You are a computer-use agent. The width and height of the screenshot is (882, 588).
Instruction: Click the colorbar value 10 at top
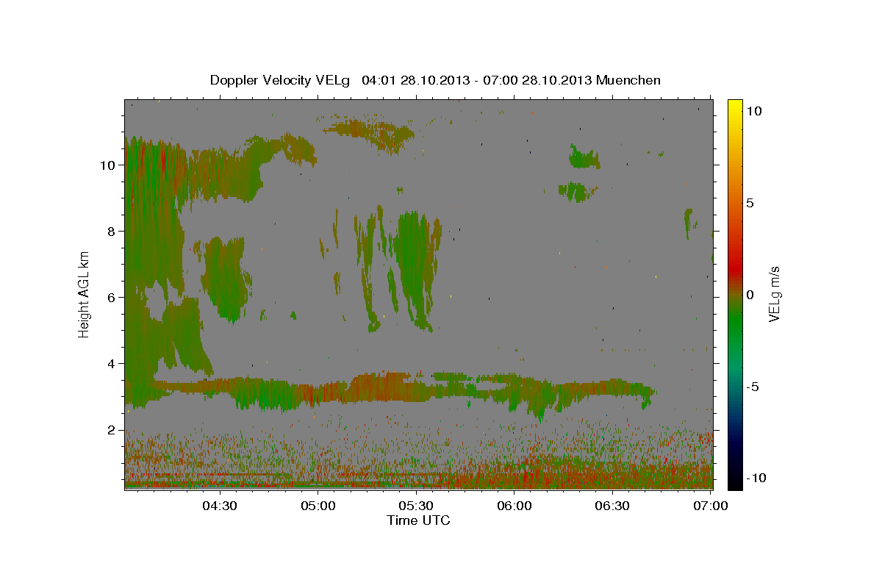753,111
